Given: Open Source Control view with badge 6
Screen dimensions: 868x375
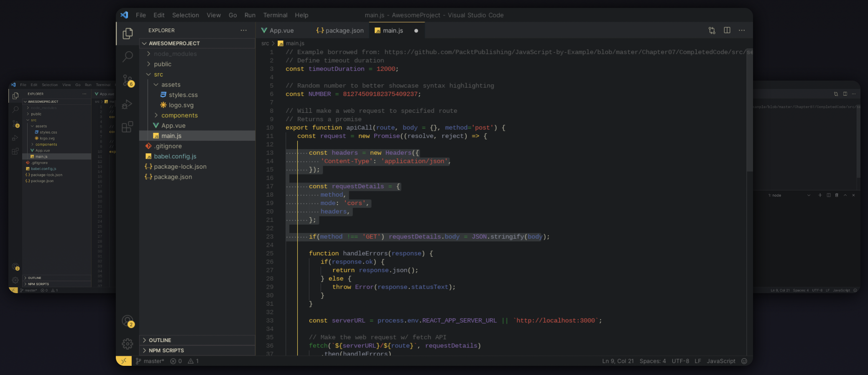Looking at the screenshot, I should click(128, 80).
